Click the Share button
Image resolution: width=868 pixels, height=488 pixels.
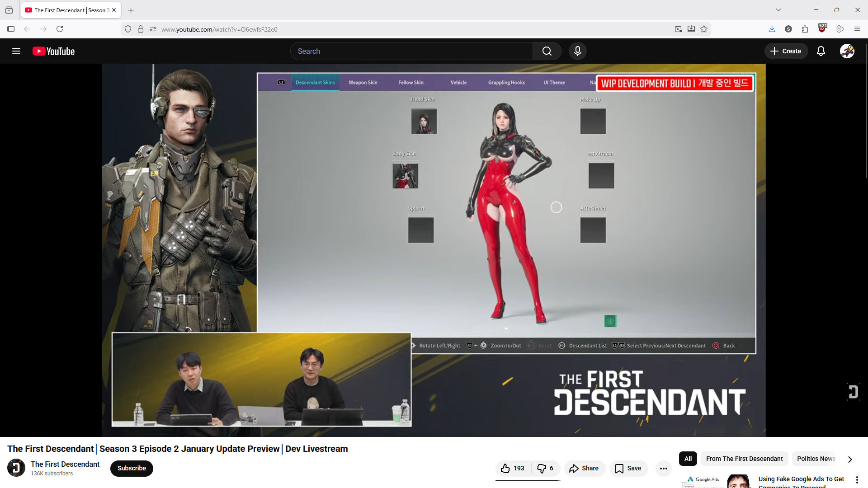coord(584,468)
